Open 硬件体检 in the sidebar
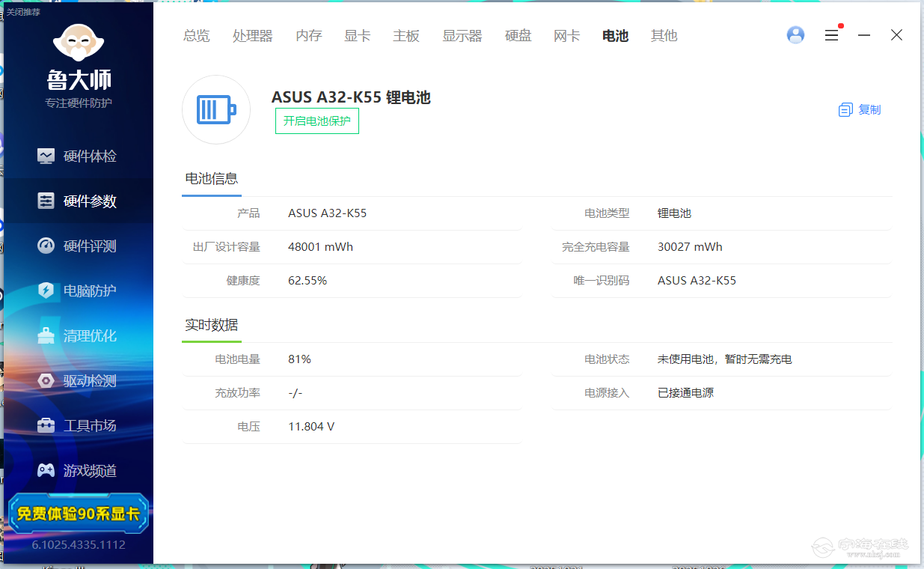This screenshot has height=569, width=924. click(x=79, y=156)
